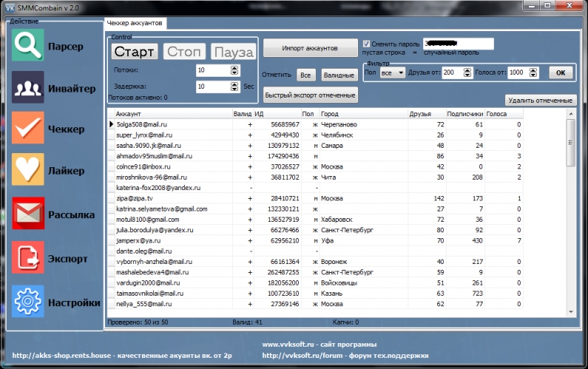The image size is (588, 369).
Task: Select the colnce91@inbox.ru row
Action: coord(315,166)
